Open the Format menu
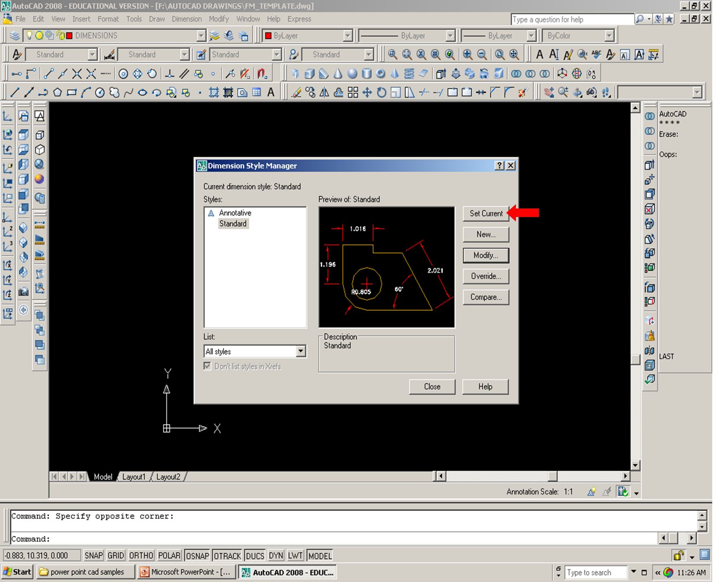The width and height of the screenshot is (728, 582). pos(108,19)
